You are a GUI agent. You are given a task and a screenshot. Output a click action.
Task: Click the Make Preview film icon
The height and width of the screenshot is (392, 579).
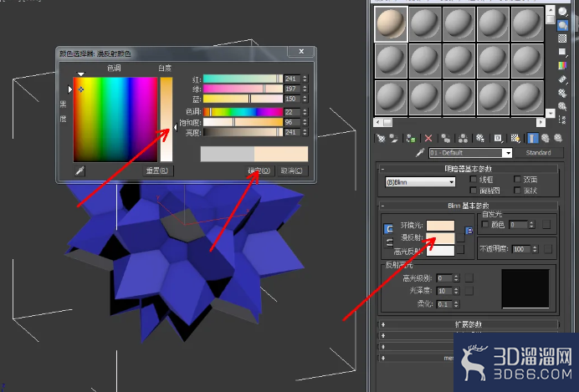click(562, 79)
